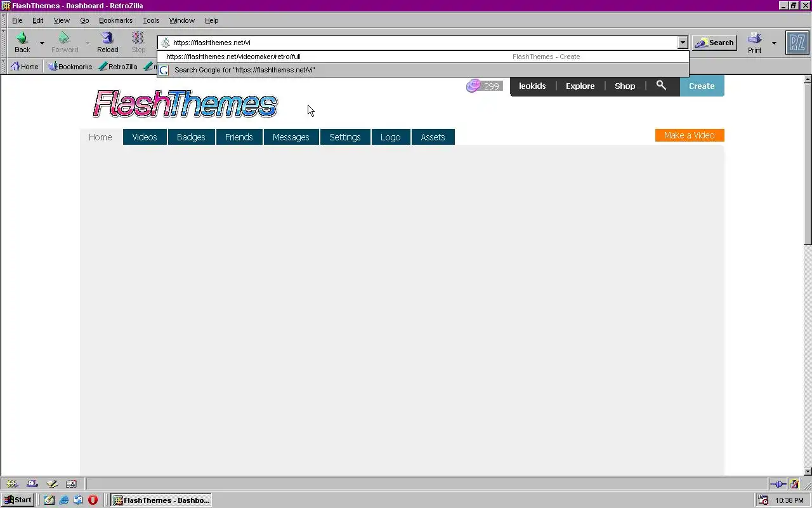Image resolution: width=812 pixels, height=508 pixels.
Task: Open the Explore link
Action: 580,86
